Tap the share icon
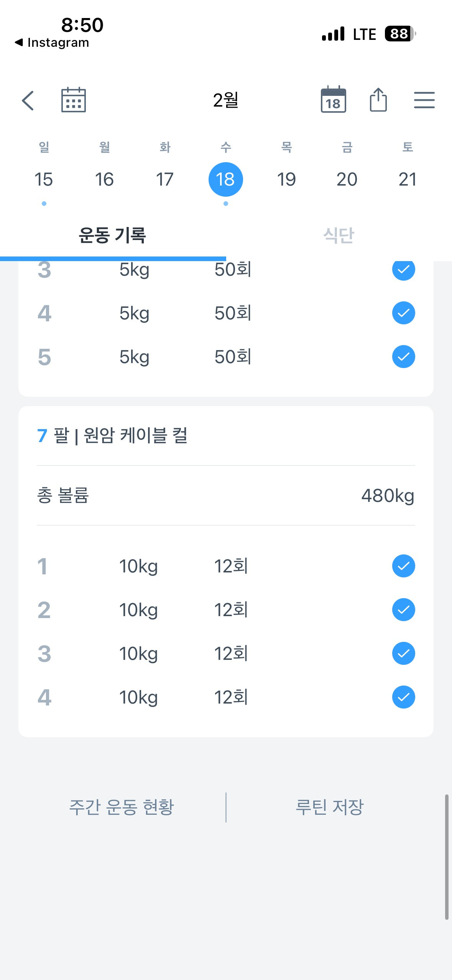 378,100
